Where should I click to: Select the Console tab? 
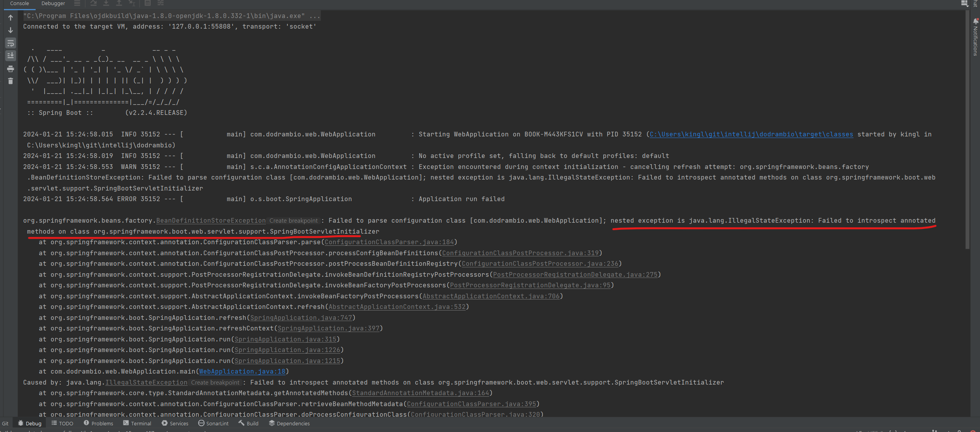point(19,4)
